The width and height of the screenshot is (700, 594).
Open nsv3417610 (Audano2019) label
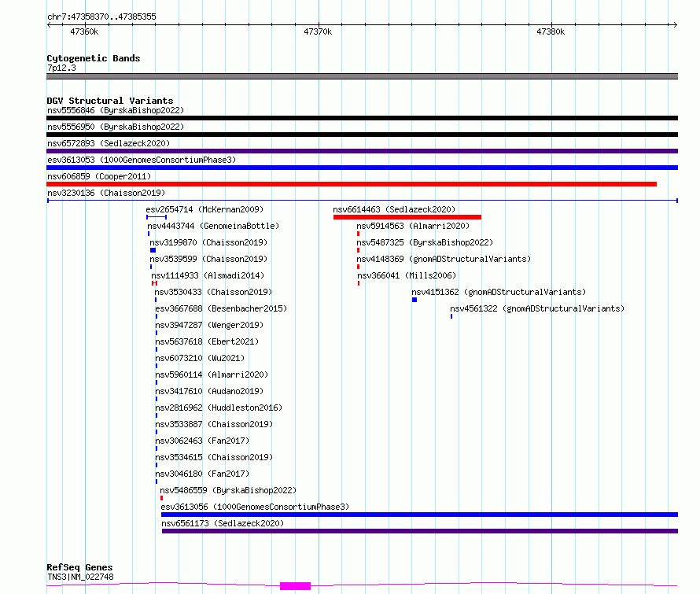point(209,391)
